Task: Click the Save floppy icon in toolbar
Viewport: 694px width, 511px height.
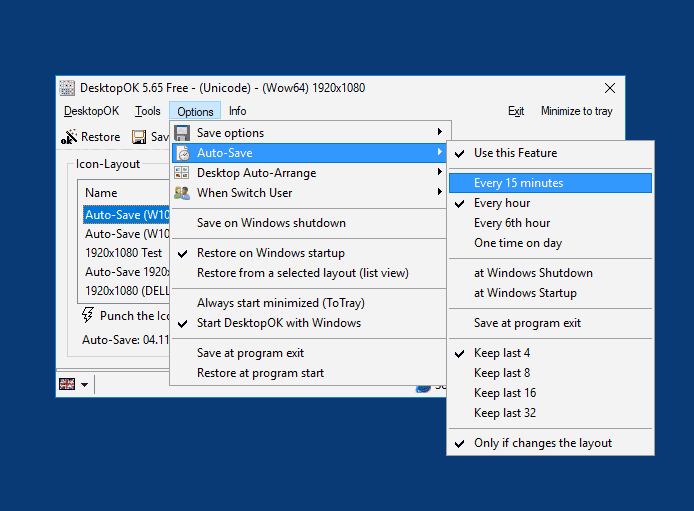Action: (x=140, y=137)
